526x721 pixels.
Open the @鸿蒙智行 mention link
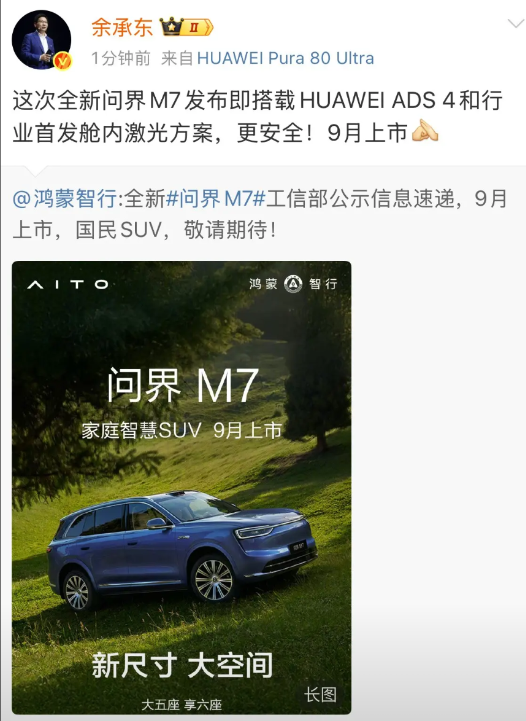64,199
